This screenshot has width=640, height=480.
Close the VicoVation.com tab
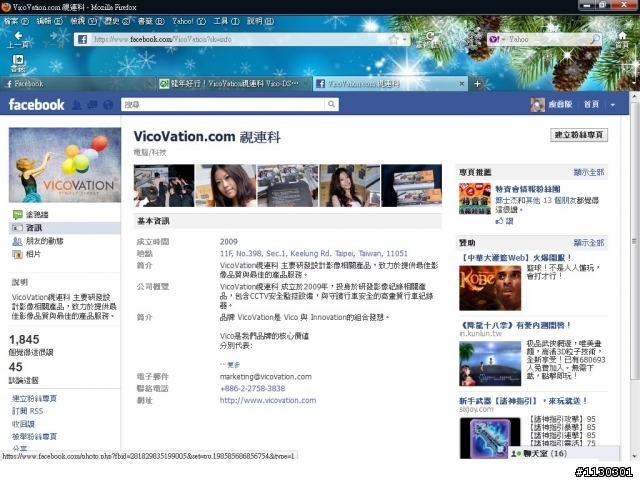[462, 84]
